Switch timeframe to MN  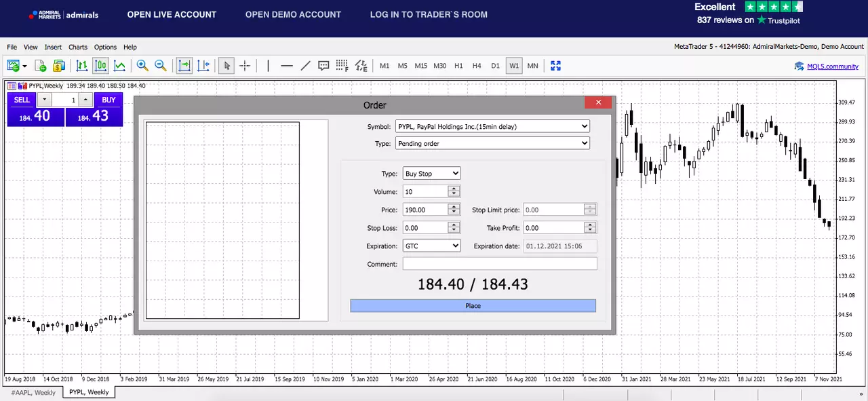click(x=533, y=66)
